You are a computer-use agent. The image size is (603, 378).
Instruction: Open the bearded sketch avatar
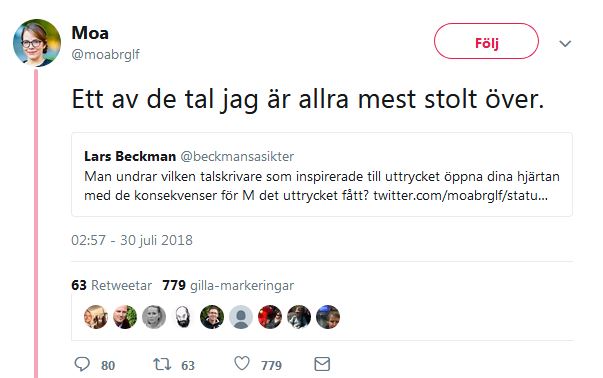click(x=183, y=317)
